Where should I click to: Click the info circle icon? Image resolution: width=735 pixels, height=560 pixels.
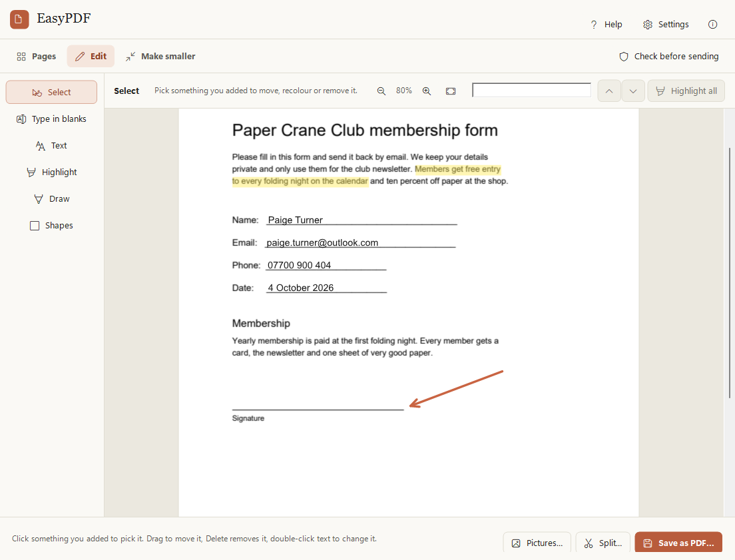click(x=712, y=25)
